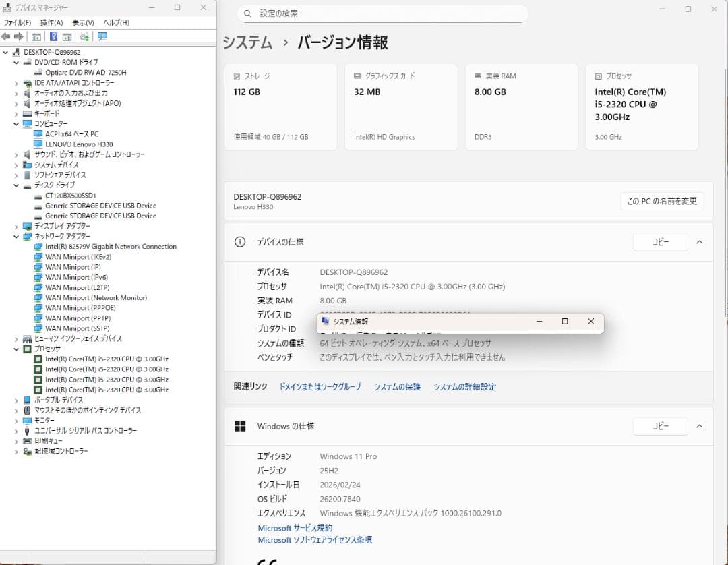The image size is (728, 565).
Task: Click the CT120BX500SSD1 disk icon
Action: pyautogui.click(x=38, y=196)
